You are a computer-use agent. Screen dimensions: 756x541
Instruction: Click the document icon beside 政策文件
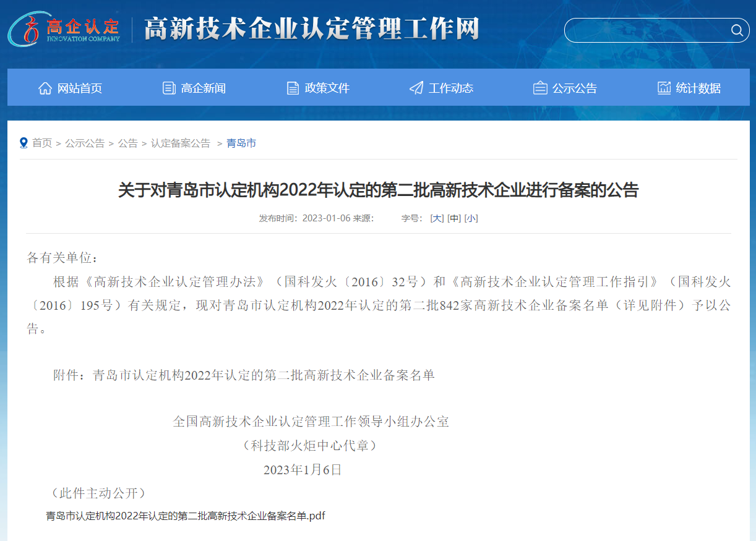tap(293, 88)
